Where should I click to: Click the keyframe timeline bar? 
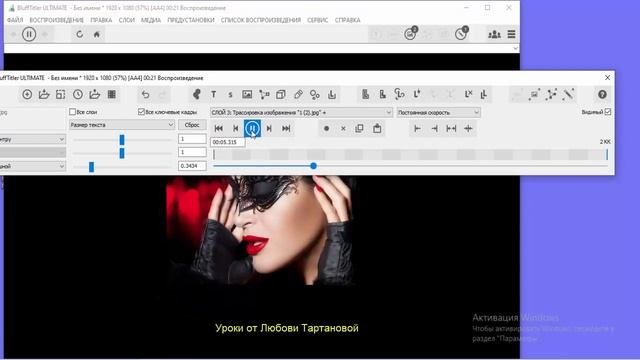pos(410,155)
